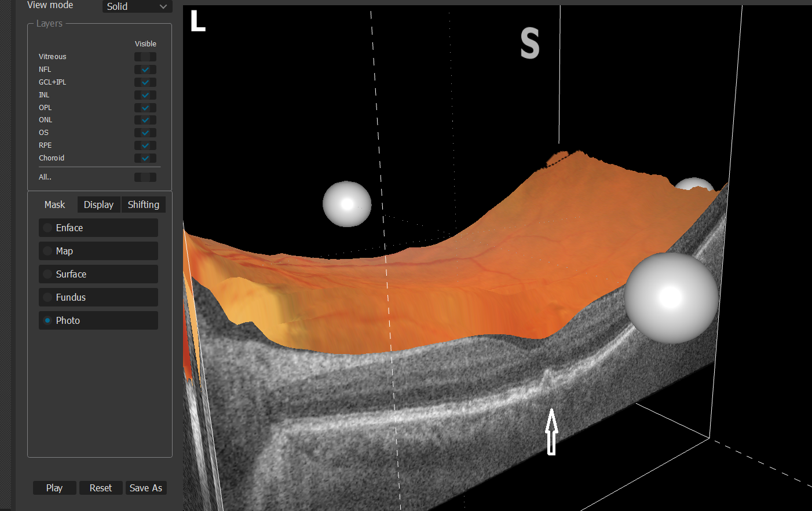Open the View mode Solid dropdown
The image size is (812, 511).
tap(137, 6)
